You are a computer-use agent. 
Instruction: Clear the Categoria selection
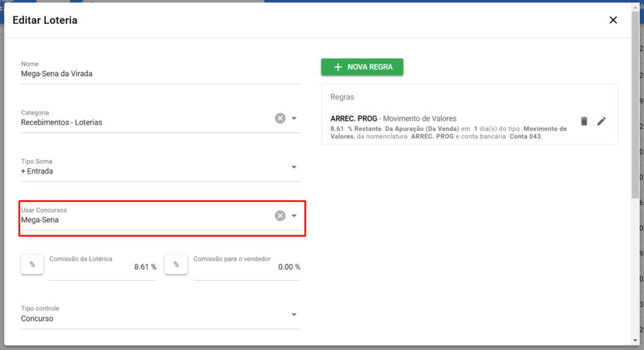coord(280,118)
